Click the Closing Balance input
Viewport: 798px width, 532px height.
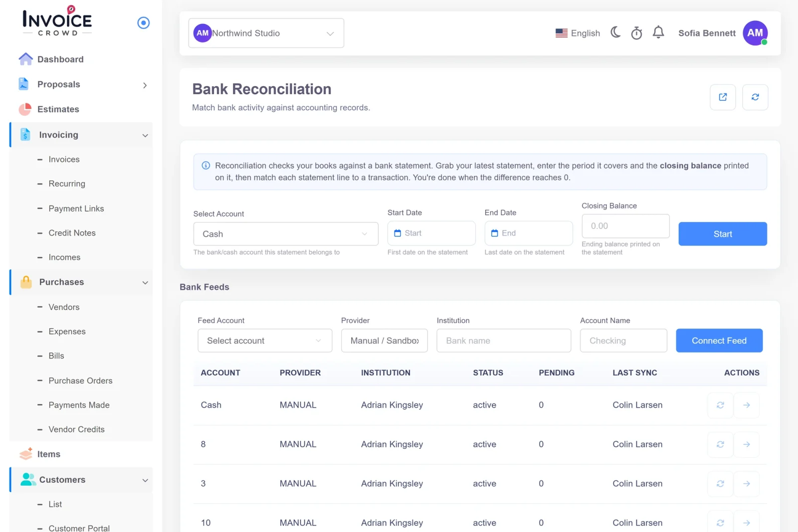point(625,226)
